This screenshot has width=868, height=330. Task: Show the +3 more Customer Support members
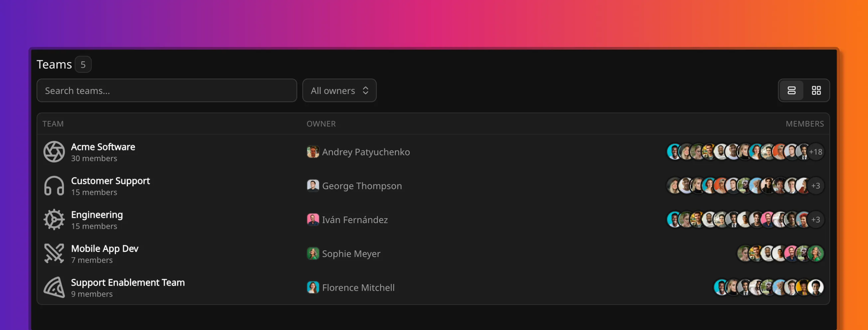pyautogui.click(x=815, y=185)
